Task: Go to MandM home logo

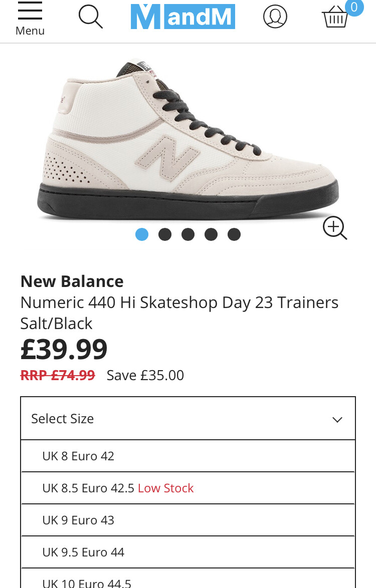Action: tap(183, 17)
